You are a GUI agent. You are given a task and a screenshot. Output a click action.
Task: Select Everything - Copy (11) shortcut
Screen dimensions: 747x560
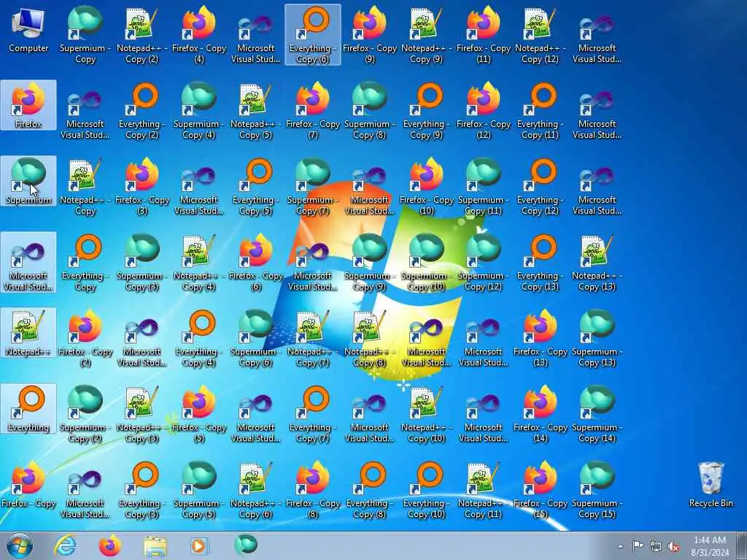coord(540,111)
